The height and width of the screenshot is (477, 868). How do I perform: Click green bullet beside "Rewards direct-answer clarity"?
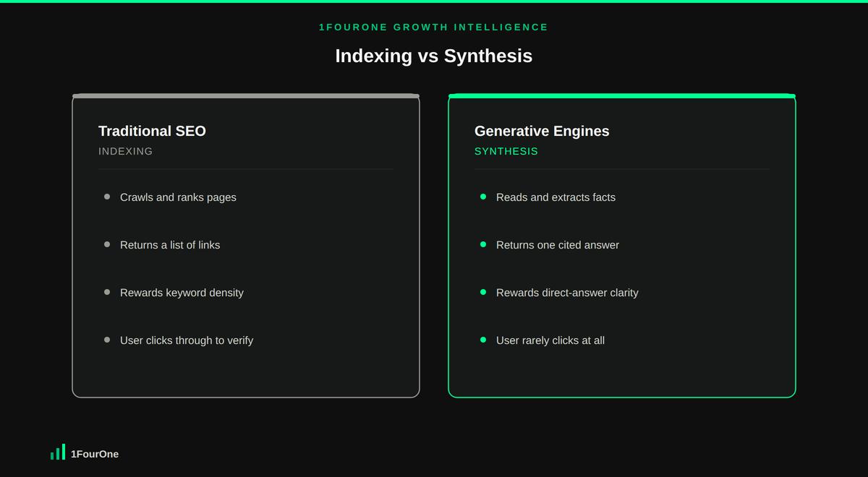[x=483, y=292]
